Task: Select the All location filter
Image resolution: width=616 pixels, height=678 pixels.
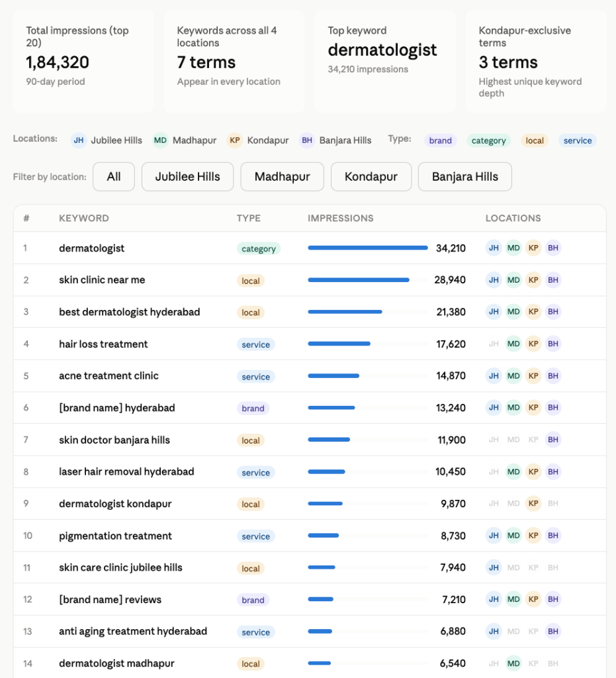Action: pos(114,176)
